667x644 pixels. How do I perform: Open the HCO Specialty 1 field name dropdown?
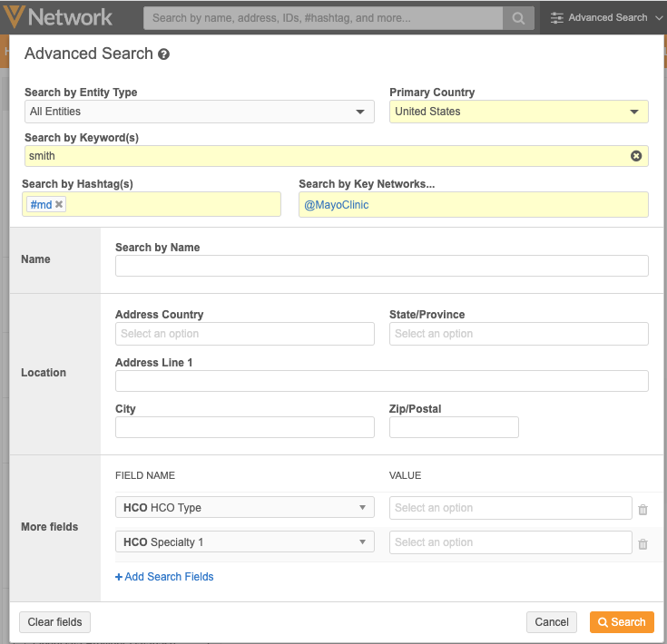click(244, 542)
